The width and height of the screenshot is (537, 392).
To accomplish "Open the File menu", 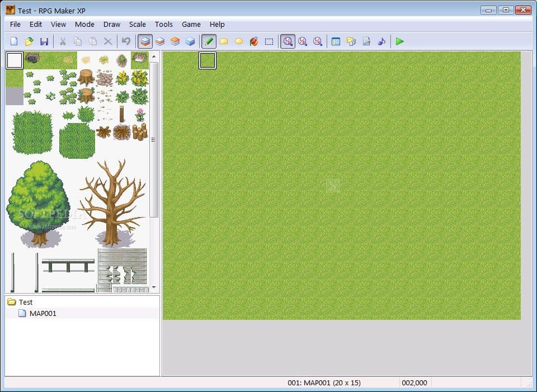I will [15, 24].
